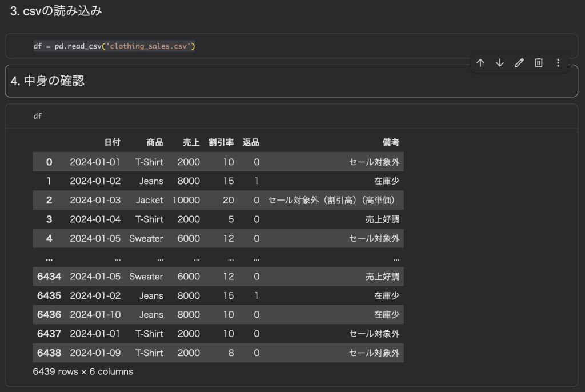Image resolution: width=585 pixels, height=392 pixels.
Task: Click the 割引率 column header
Action: (x=221, y=142)
